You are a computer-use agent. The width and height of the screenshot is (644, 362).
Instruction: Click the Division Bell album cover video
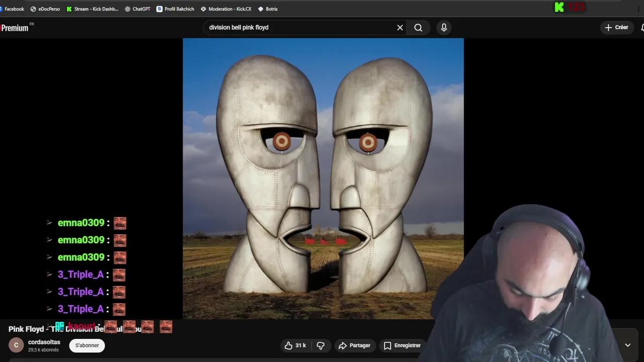323,178
